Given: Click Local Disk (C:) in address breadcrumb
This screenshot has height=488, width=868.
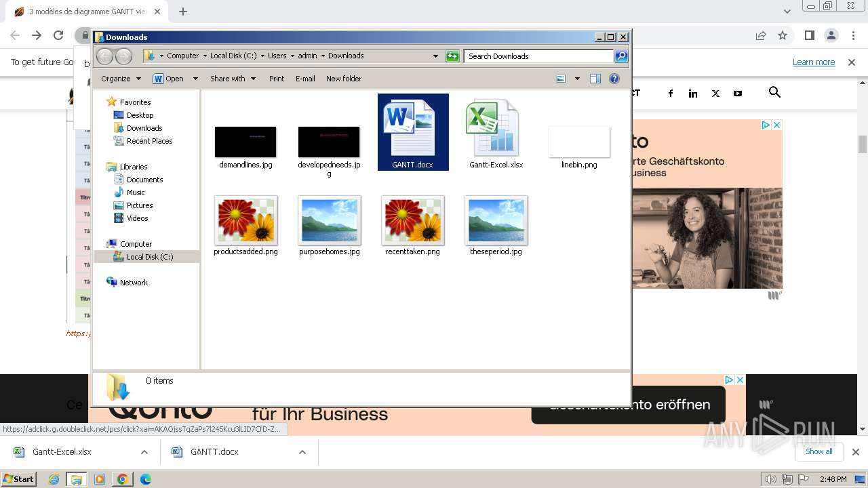Looking at the screenshot, I should coord(233,56).
